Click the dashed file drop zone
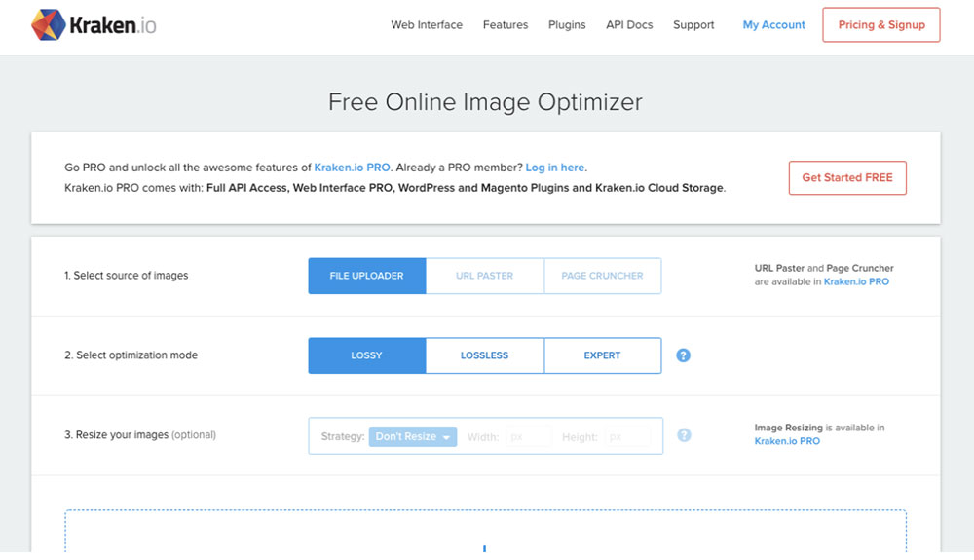This screenshot has width=974, height=560. [x=485, y=531]
